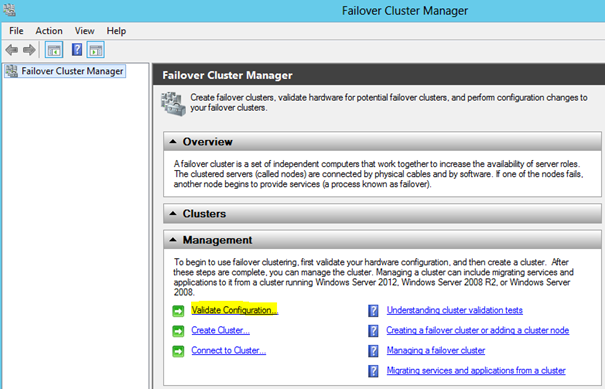This screenshot has width=605, height=389.
Task: Launch the Create Cluster wizard link
Action: pyautogui.click(x=220, y=330)
